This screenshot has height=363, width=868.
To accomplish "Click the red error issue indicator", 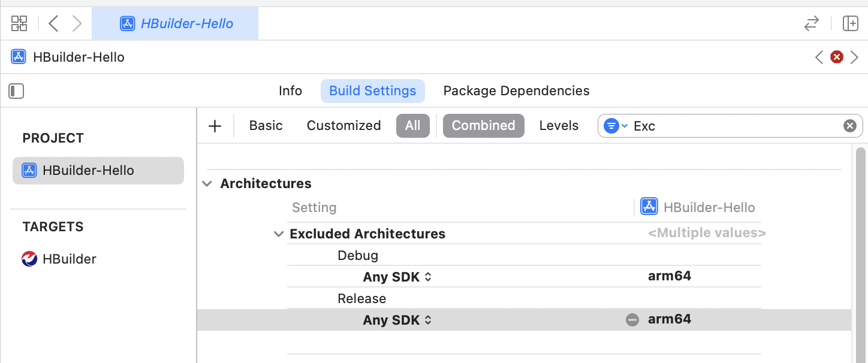I will click(x=836, y=58).
